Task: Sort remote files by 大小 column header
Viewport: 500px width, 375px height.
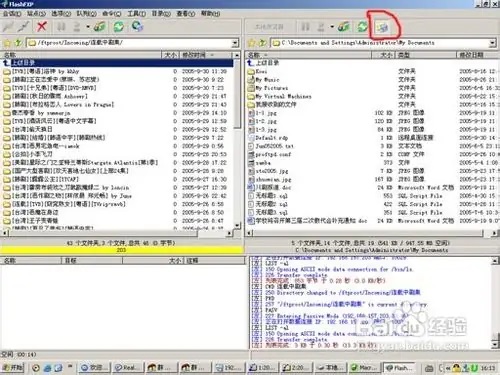Action: coord(170,55)
